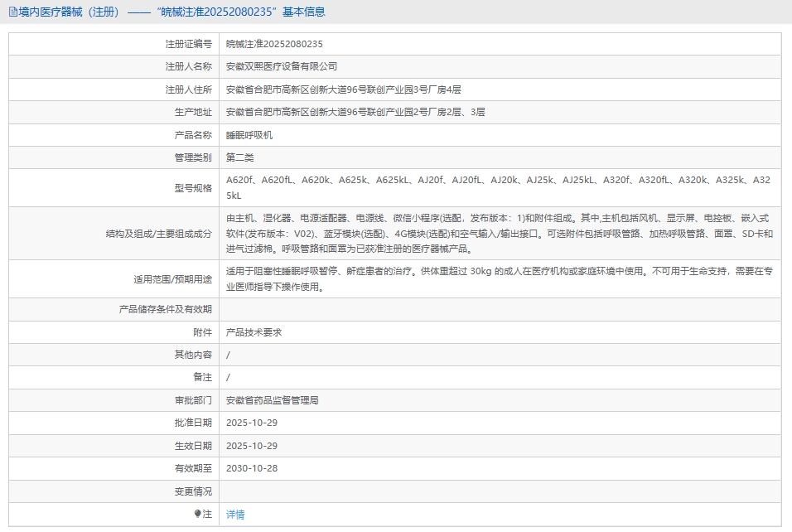Click the 批准日期 row label
The image size is (792, 532).
pos(193,423)
